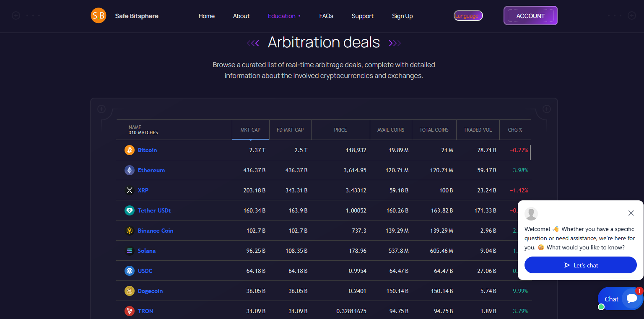Click Ethereum change value 3.98%

520,170
